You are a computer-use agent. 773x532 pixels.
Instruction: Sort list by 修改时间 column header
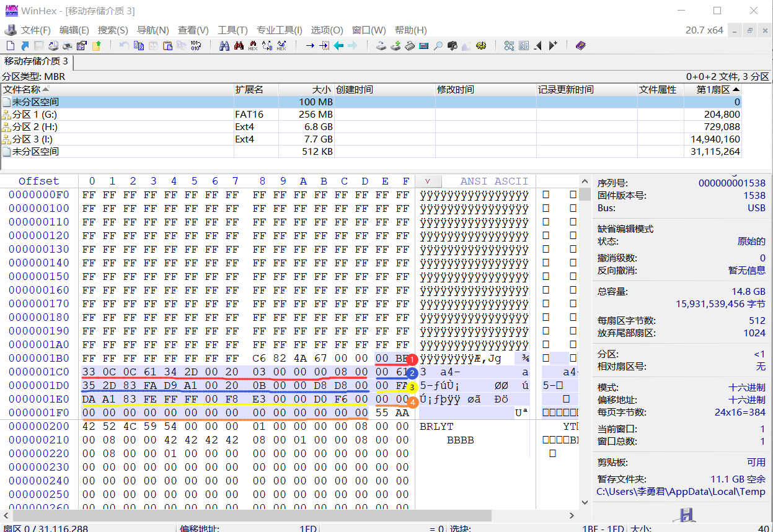[485, 90]
